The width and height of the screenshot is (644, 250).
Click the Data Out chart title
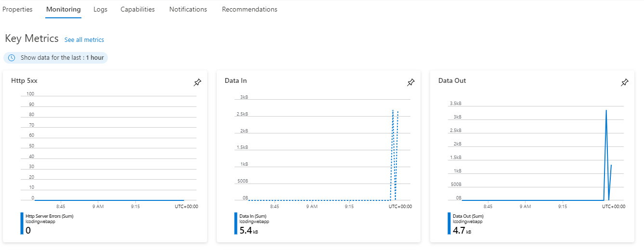coord(452,80)
